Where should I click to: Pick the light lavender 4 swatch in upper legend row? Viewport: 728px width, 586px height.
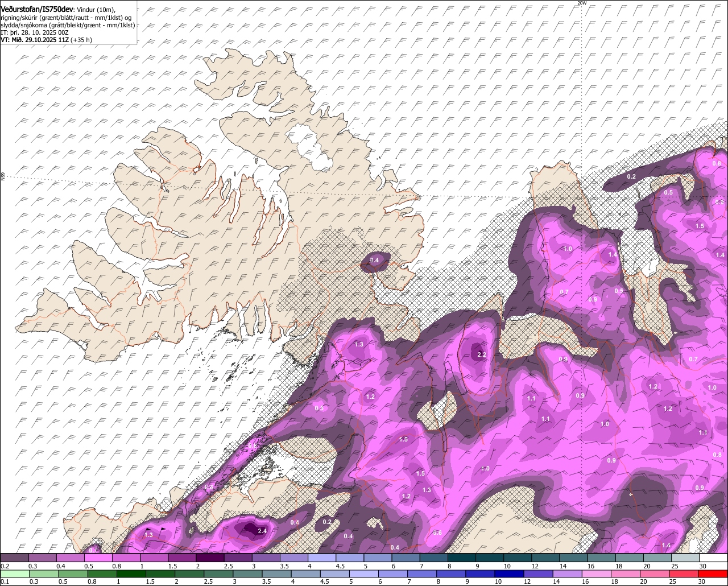(x=321, y=558)
